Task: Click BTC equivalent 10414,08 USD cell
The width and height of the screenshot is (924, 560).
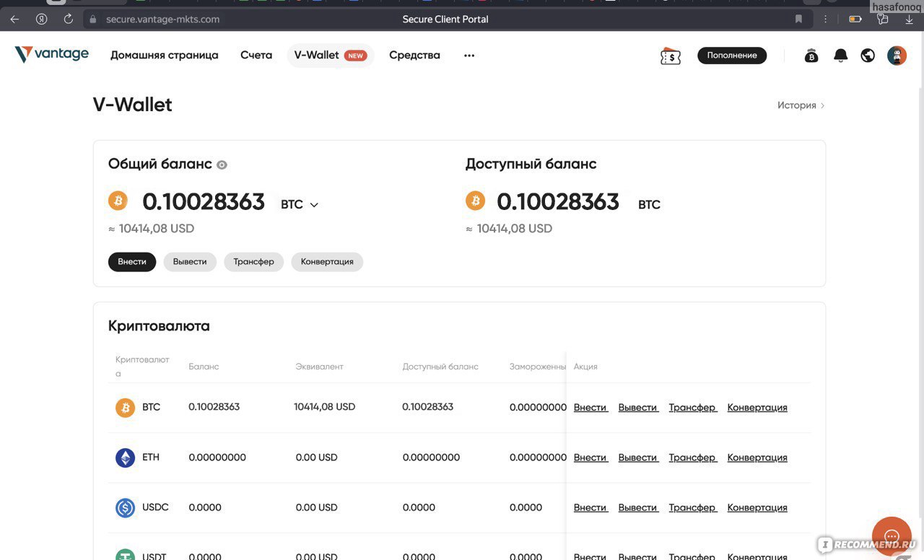Action: (325, 407)
